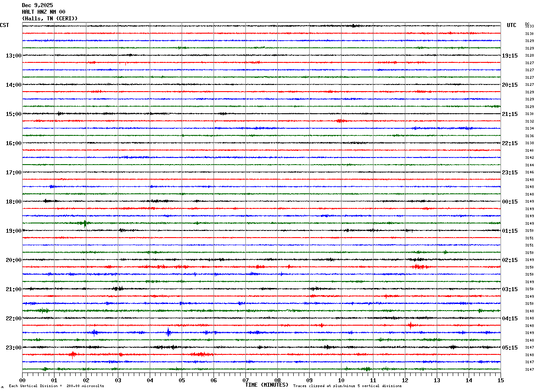Click the 02:15 UTC time label
Screen dimensions: 536x392
(510, 260)
